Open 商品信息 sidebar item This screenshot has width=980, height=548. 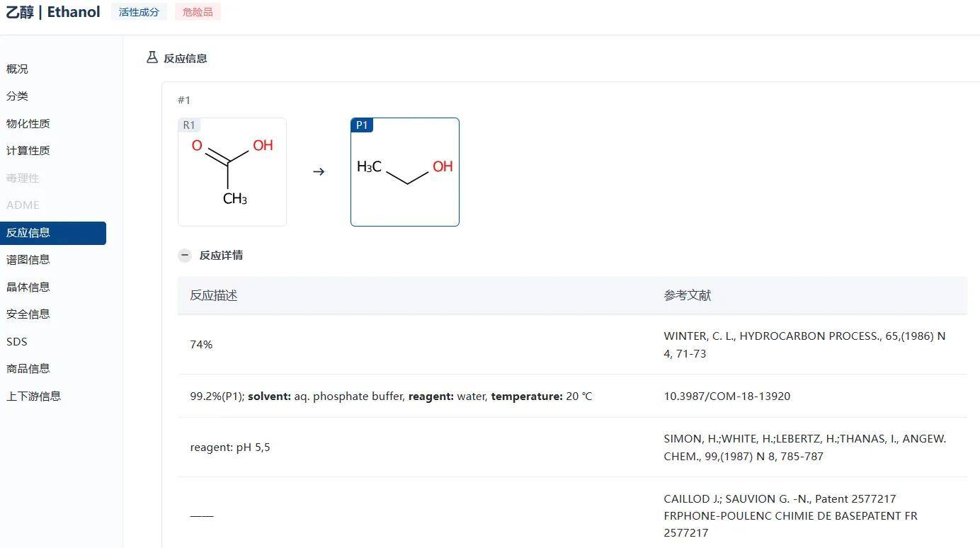28,369
